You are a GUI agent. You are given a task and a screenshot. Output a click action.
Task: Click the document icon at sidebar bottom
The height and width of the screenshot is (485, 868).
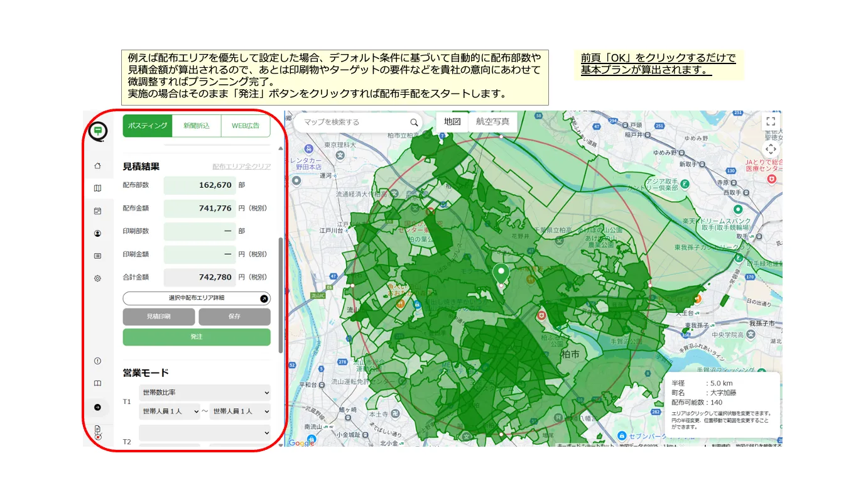pos(97,429)
